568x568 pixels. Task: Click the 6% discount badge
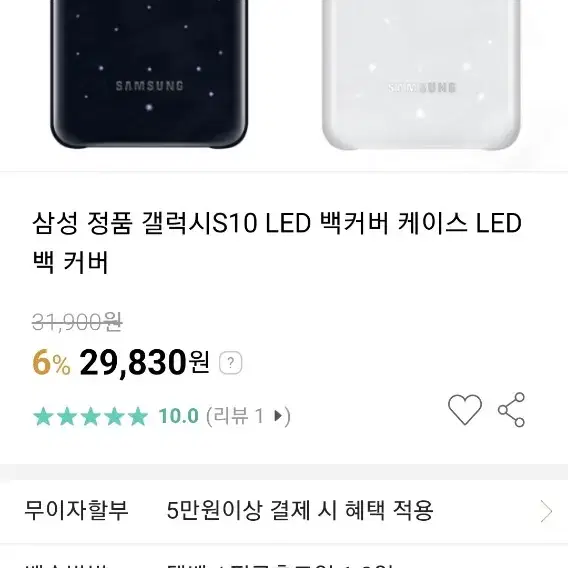[x=51, y=363]
